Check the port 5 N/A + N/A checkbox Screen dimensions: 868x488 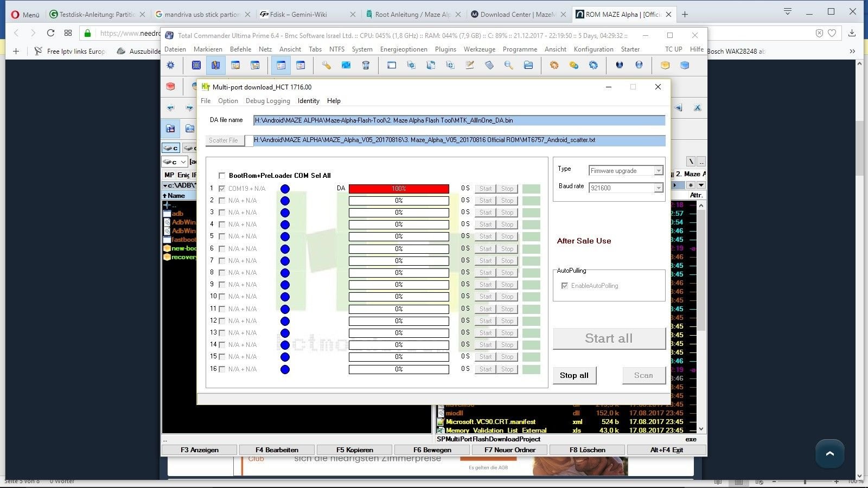coord(222,236)
